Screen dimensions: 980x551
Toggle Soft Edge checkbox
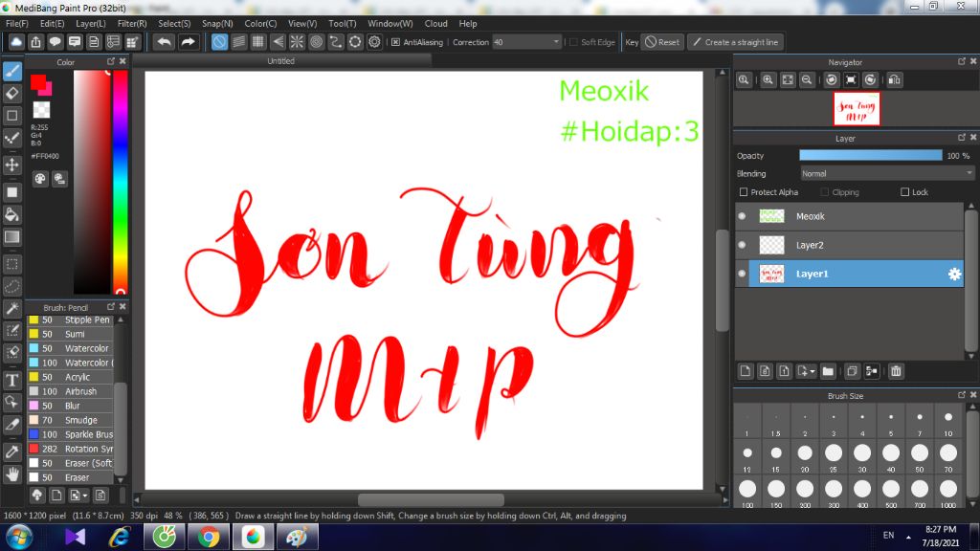tap(574, 42)
